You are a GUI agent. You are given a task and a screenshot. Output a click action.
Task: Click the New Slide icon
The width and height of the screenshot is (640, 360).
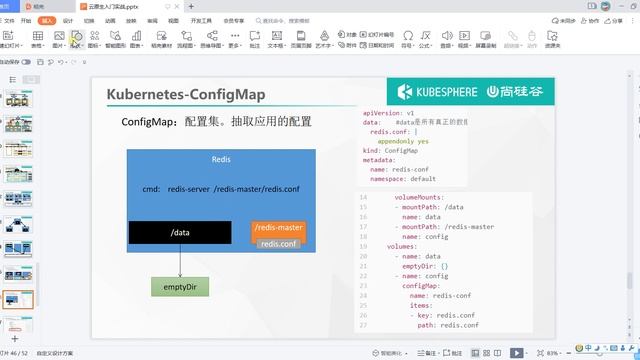pyautogui.click(x=8, y=36)
